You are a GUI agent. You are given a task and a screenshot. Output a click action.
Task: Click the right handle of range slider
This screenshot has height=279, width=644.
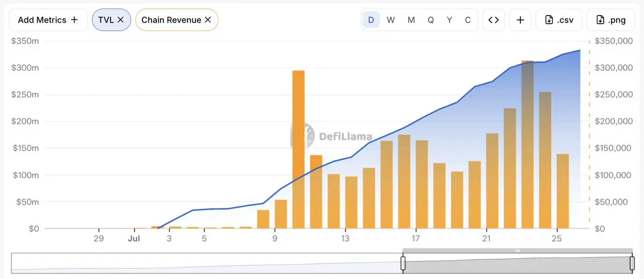[x=633, y=263]
